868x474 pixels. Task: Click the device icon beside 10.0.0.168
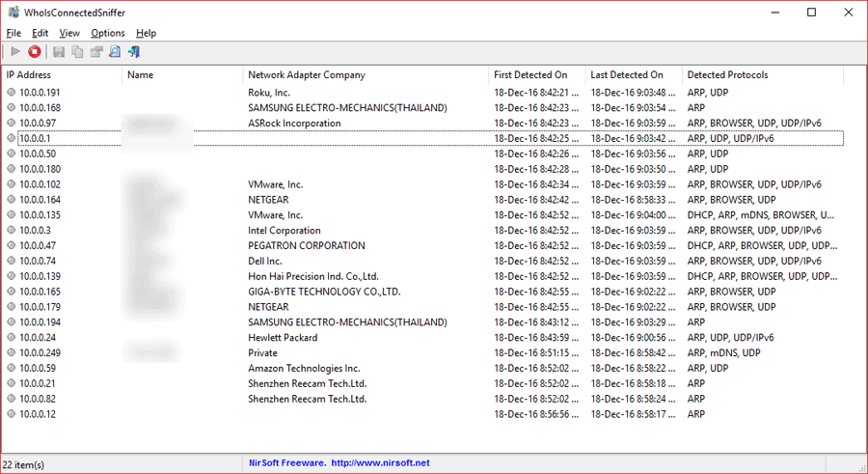[x=11, y=107]
